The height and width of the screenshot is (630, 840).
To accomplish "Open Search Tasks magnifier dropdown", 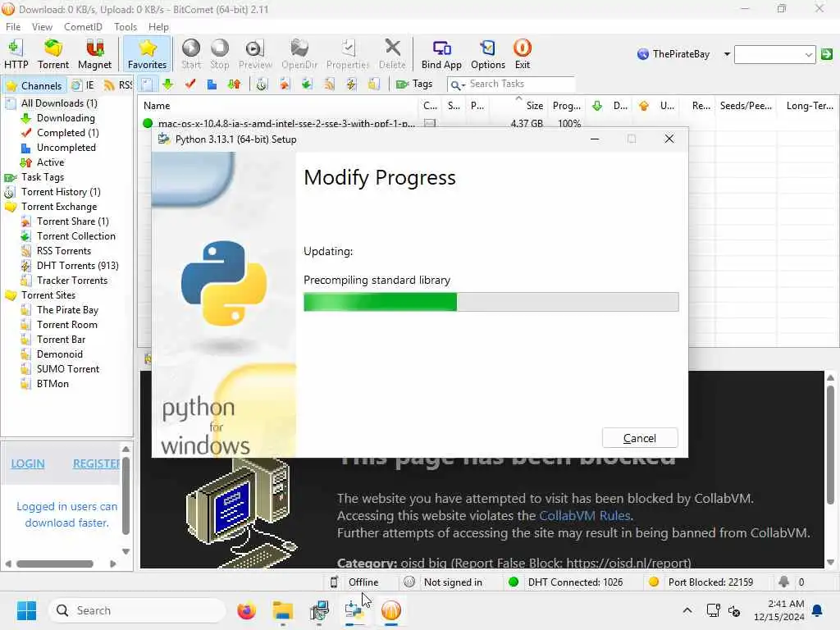I will (457, 84).
